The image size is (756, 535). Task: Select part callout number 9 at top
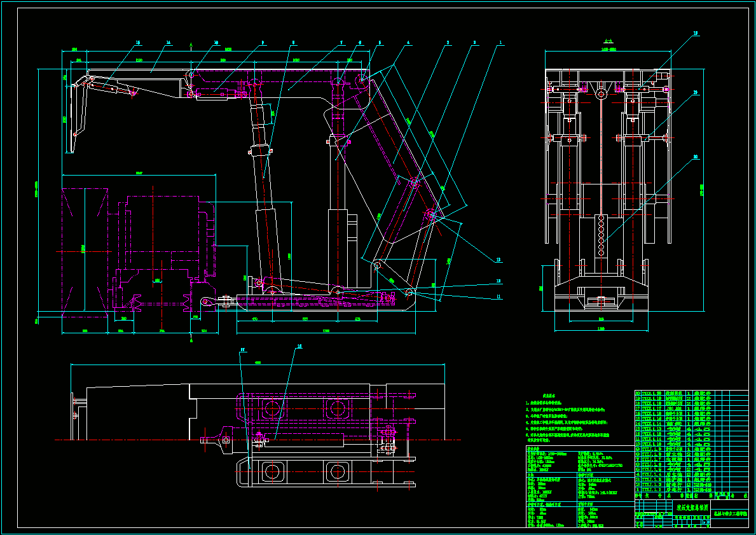[x=263, y=43]
